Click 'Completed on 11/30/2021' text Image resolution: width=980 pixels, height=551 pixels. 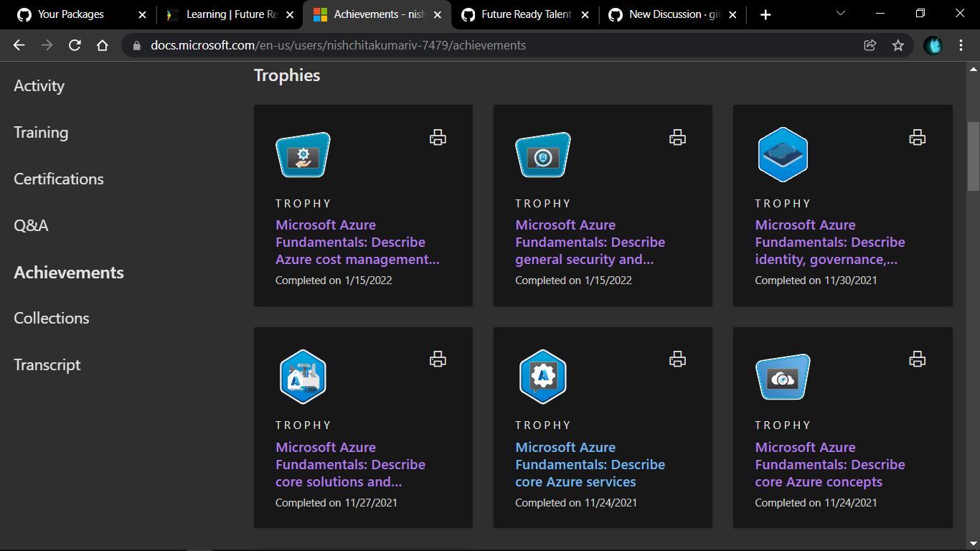816,281
